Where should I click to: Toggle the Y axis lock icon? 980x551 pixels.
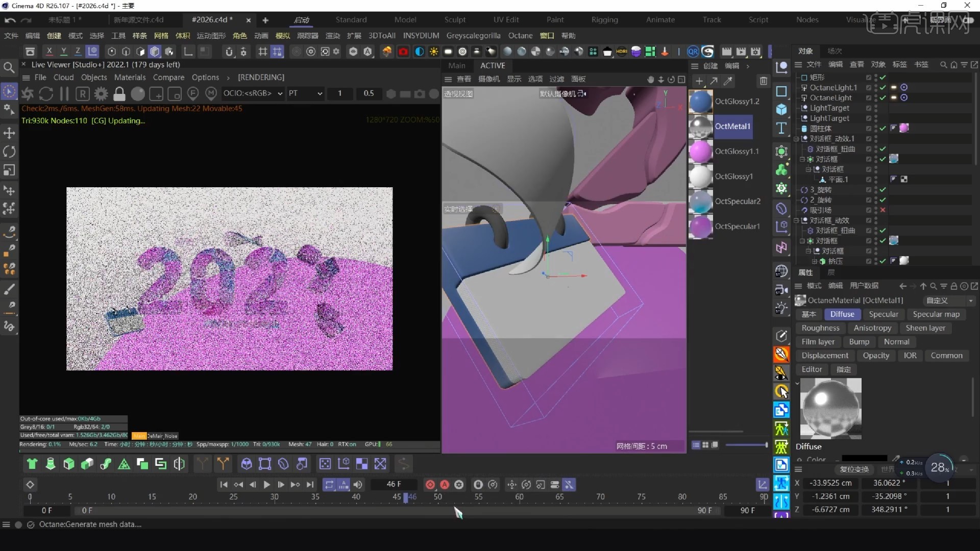coord(63,52)
